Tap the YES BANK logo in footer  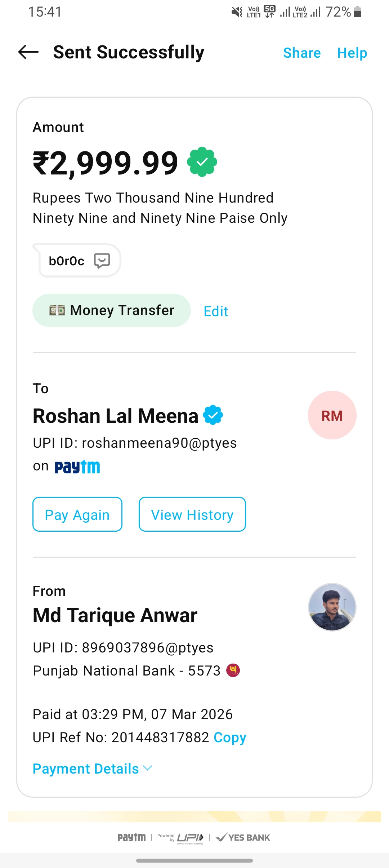243,837
